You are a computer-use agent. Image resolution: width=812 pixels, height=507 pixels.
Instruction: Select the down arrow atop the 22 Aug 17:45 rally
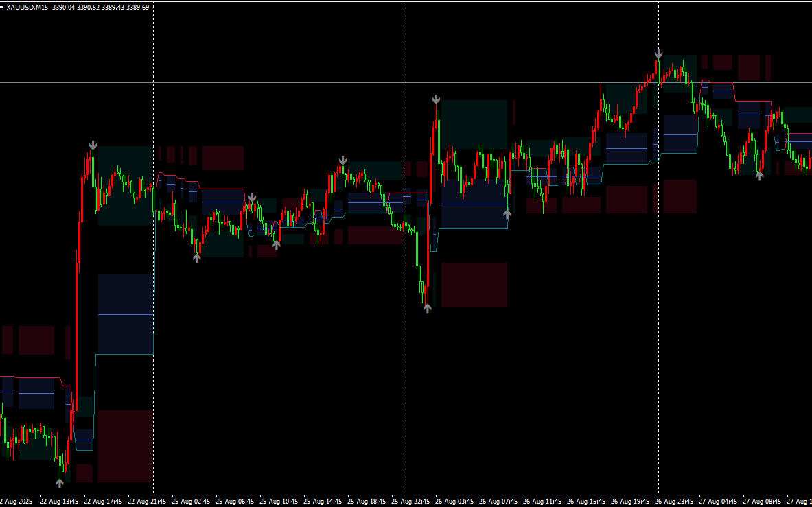click(x=93, y=145)
